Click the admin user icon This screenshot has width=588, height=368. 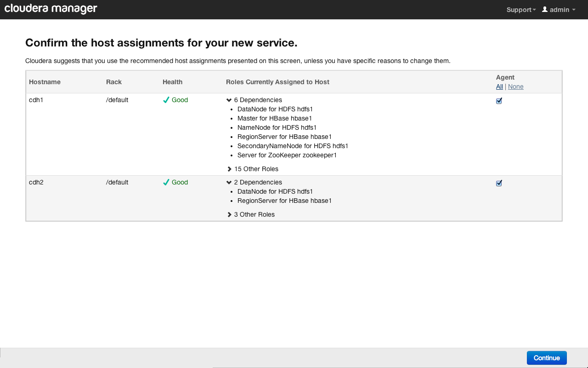click(545, 9)
